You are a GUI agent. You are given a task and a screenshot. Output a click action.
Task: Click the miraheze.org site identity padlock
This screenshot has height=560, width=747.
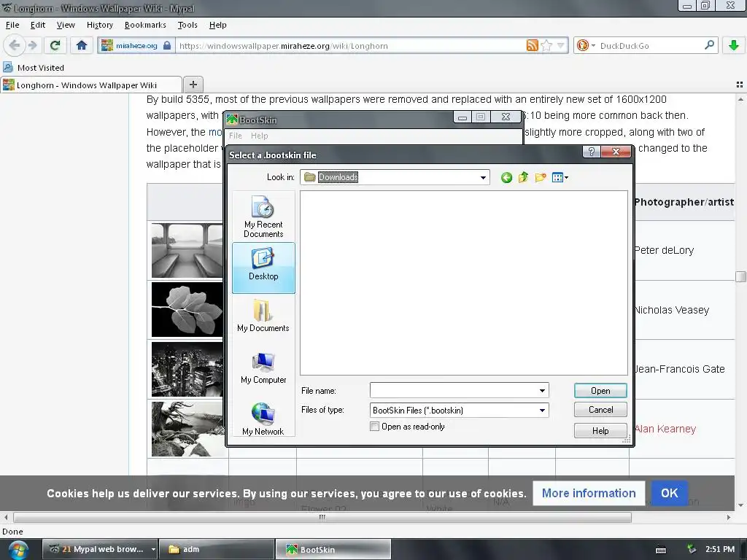point(167,45)
